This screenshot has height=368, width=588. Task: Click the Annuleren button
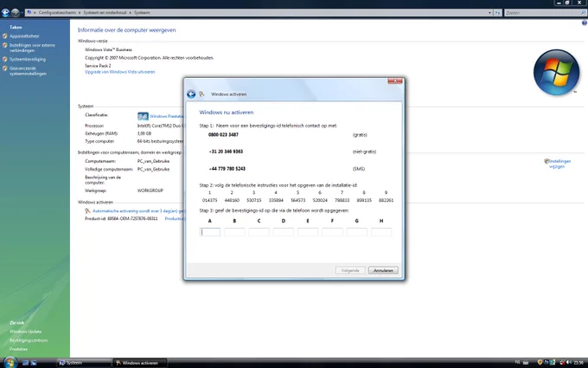(x=383, y=270)
